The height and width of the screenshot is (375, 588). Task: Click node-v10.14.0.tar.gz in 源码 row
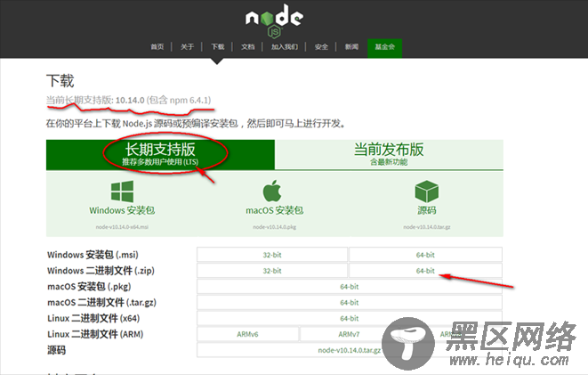click(350, 350)
